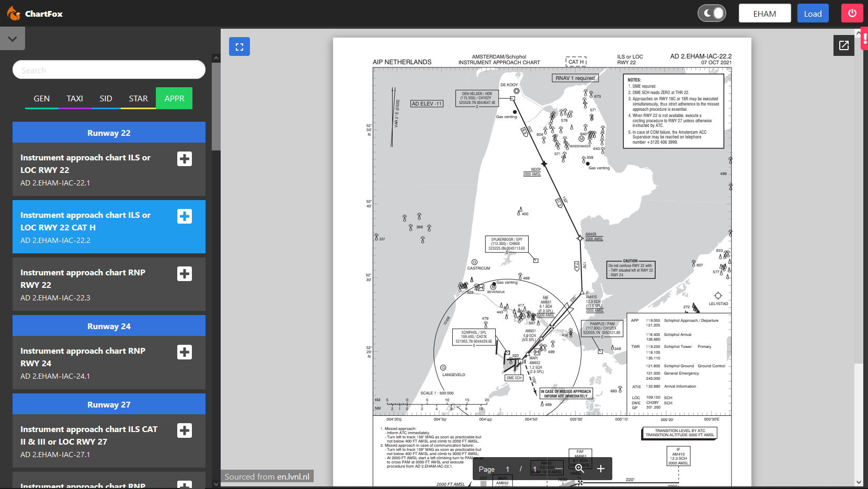Click the Runway 27 group header
The width and height of the screenshot is (868, 489).
109,404
